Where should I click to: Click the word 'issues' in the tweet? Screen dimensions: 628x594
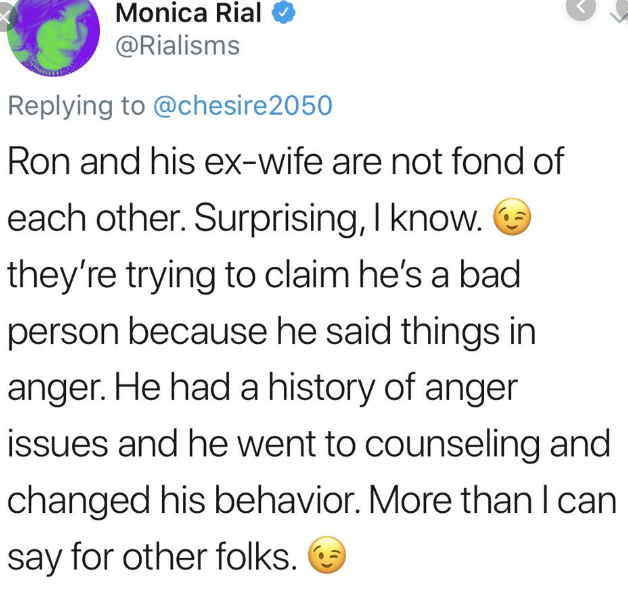58,443
